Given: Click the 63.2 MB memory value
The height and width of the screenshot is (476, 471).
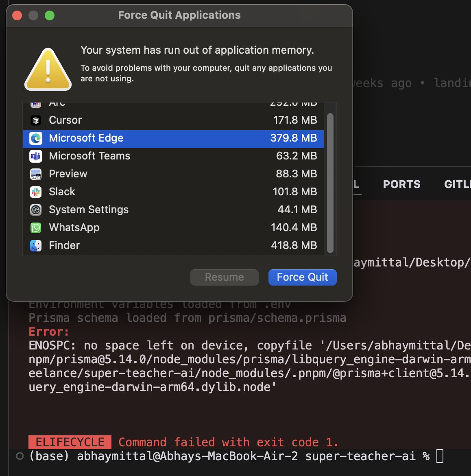Looking at the screenshot, I should [297, 156].
